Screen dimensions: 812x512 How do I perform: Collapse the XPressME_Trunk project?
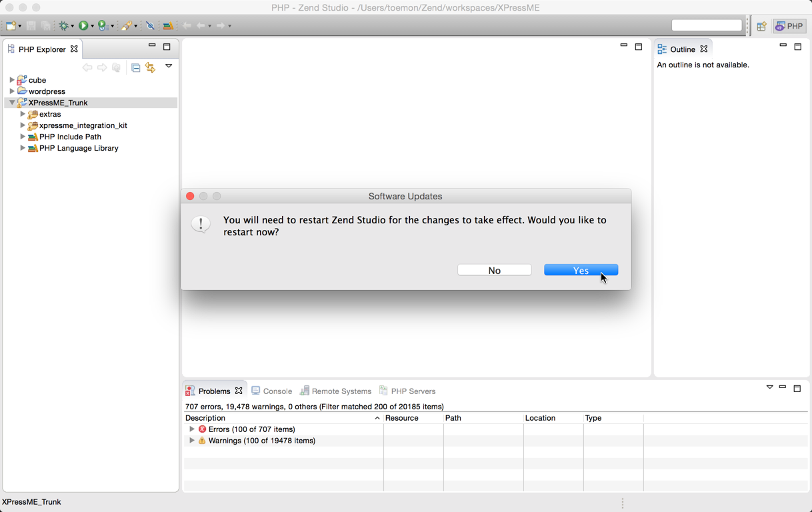coord(12,103)
